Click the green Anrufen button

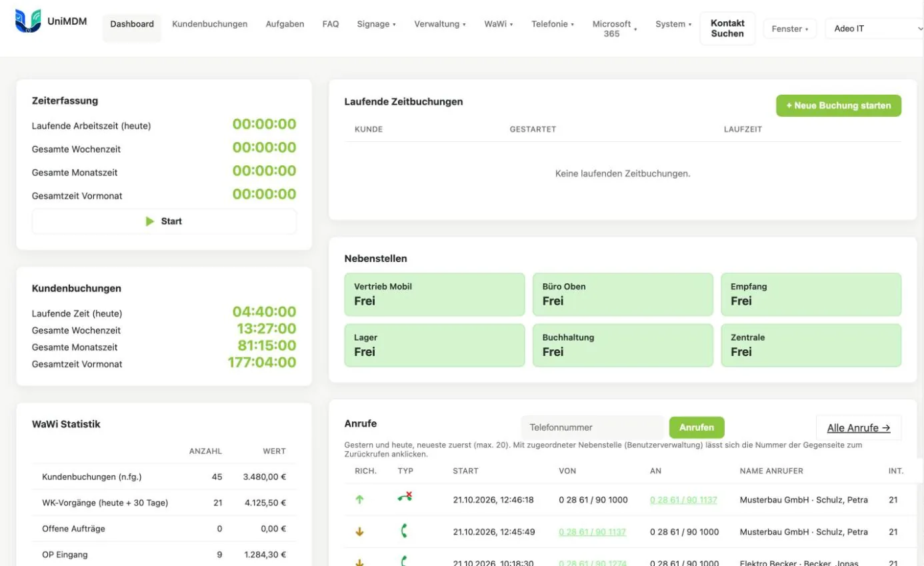pyautogui.click(x=697, y=427)
